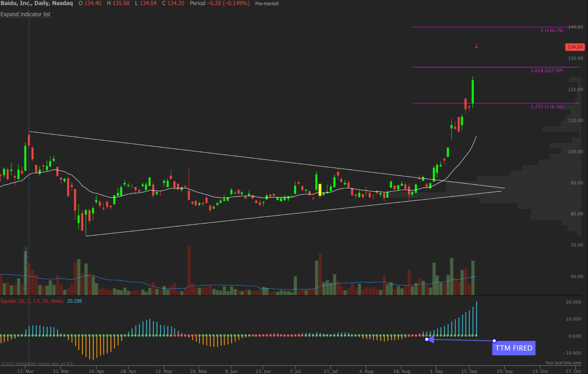
Task: Click the Squeez (20, 2, 1.5, 20, close) indicator label
Action: (32, 301)
